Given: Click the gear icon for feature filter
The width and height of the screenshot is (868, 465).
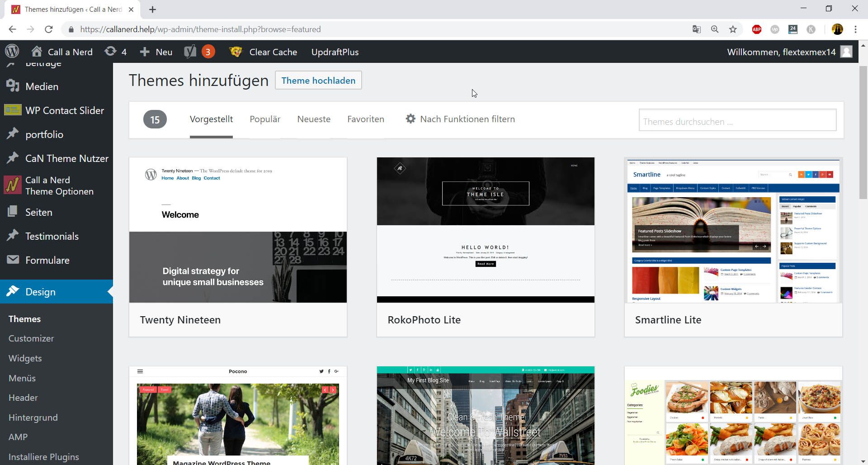Looking at the screenshot, I should (410, 119).
